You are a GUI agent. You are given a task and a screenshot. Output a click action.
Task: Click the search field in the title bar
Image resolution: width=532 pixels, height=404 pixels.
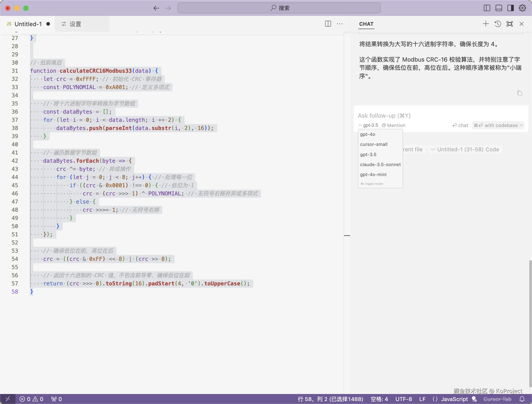click(x=279, y=8)
